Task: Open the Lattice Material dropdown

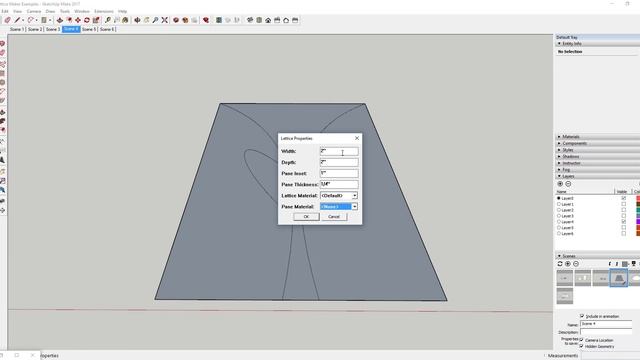Action: click(354, 196)
